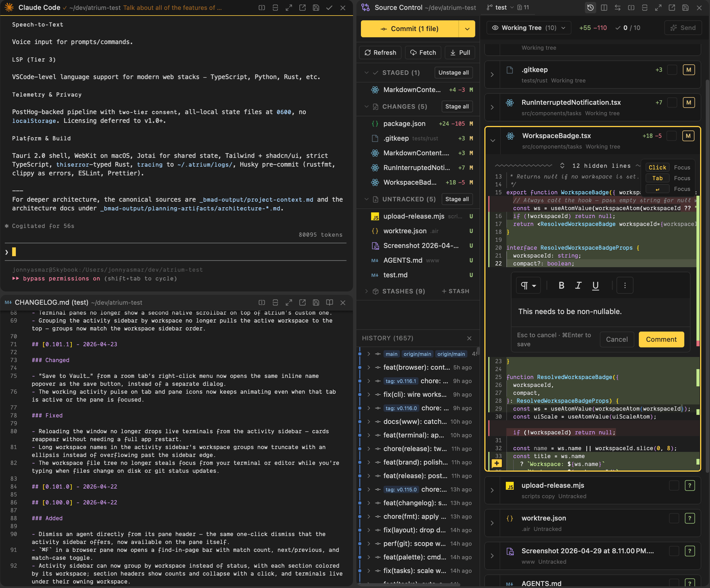Image resolution: width=710 pixels, height=588 pixels.
Task: Toggle history view in Source Control header
Action: click(590, 7)
